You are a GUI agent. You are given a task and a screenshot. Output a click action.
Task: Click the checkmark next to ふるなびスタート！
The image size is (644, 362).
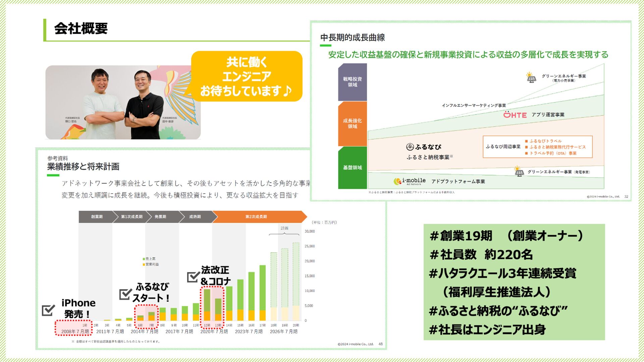125,294
